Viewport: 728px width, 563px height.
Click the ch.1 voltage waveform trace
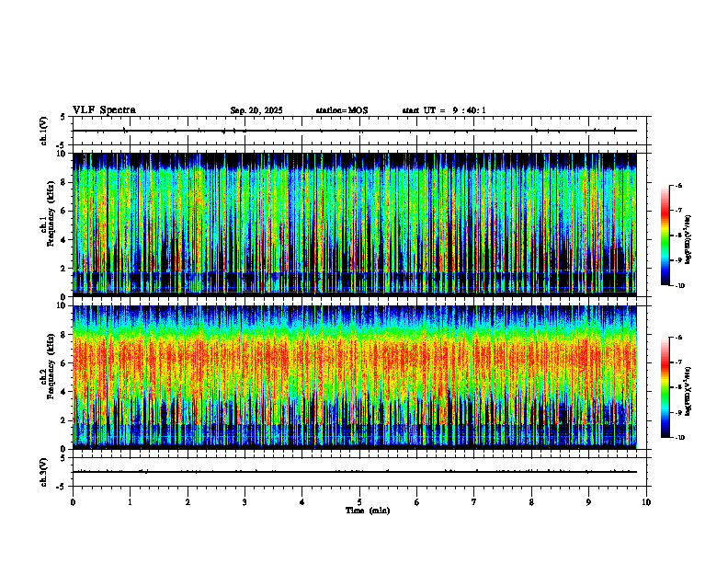[355, 131]
